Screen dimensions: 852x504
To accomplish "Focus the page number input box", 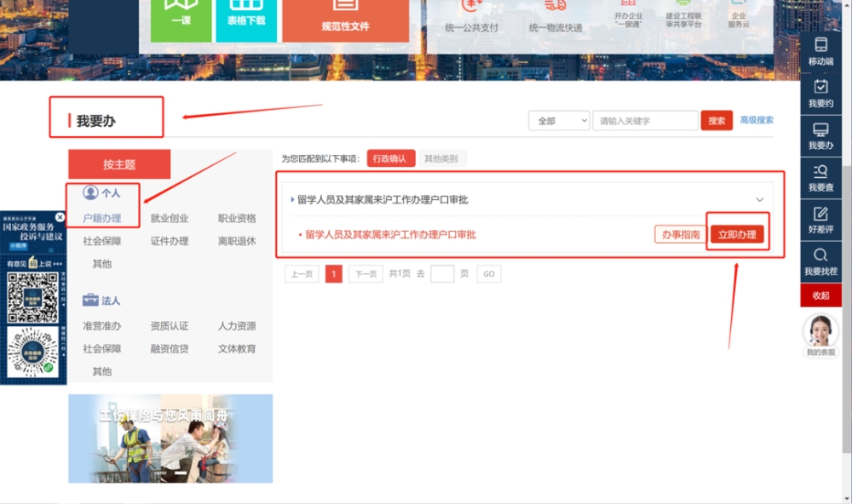I will point(441,274).
